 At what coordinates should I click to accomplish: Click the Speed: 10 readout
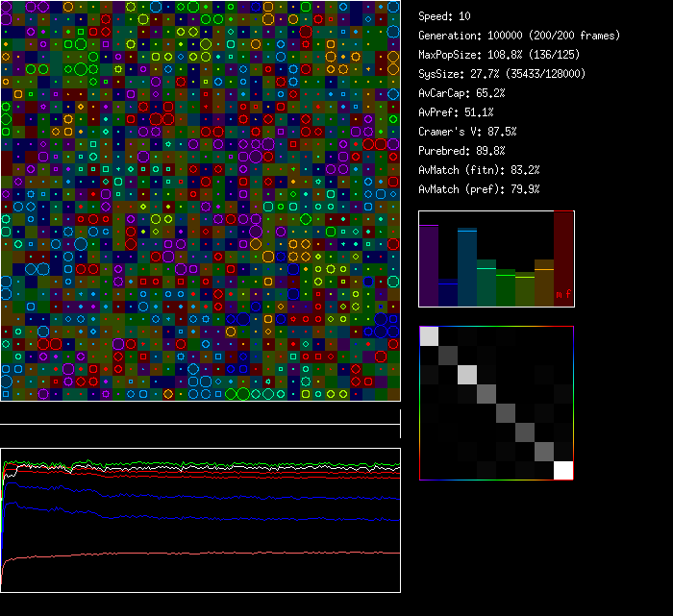[445, 16]
